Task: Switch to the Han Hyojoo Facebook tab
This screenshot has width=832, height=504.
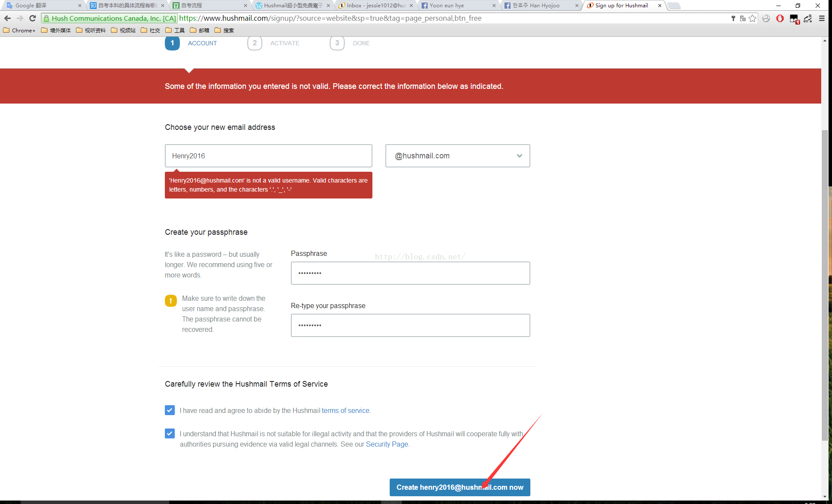Action: tap(539, 6)
